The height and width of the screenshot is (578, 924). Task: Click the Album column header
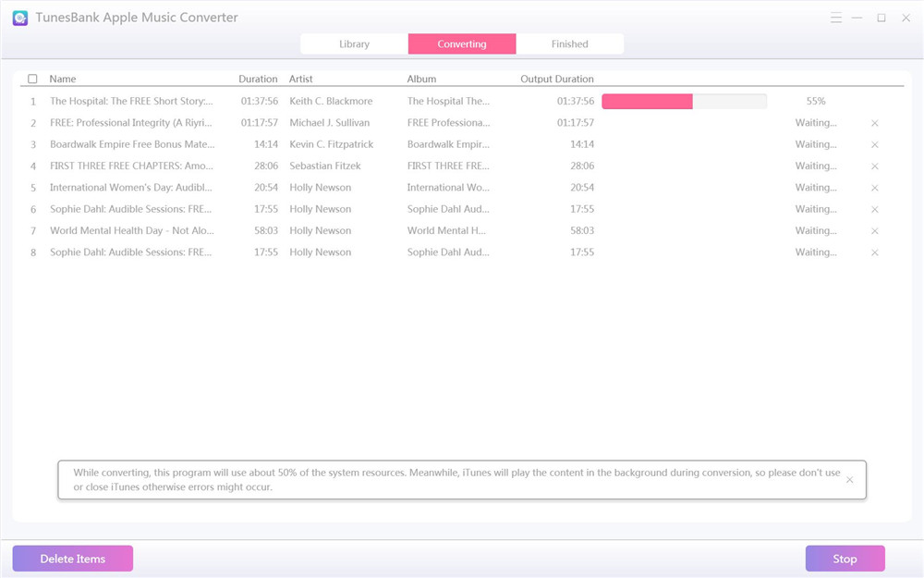[x=421, y=79]
